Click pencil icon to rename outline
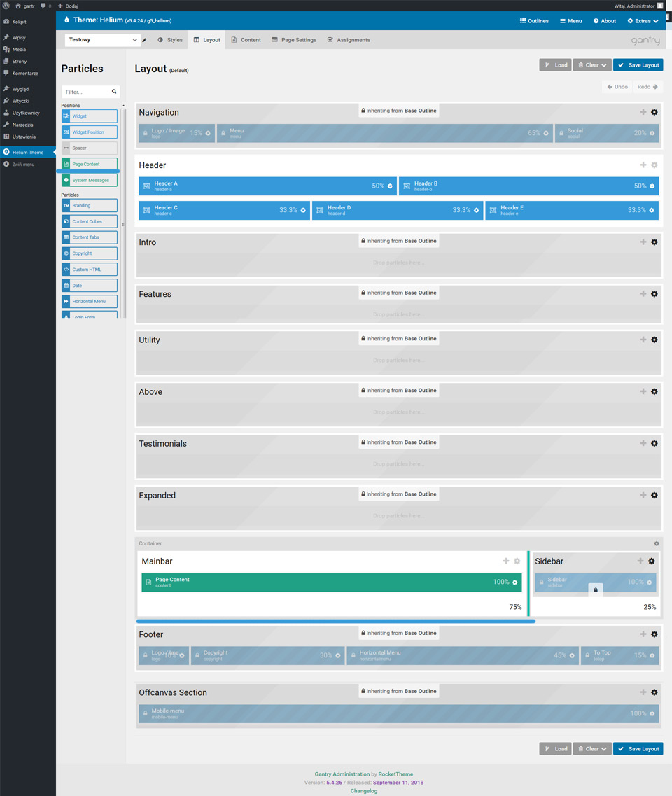This screenshot has height=796, width=672. tap(145, 40)
